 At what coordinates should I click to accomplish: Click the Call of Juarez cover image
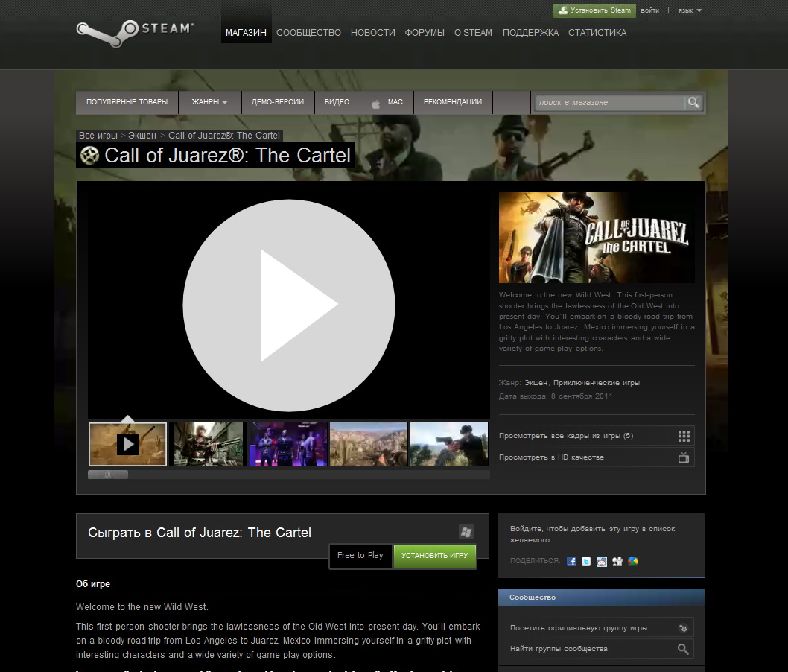click(x=597, y=238)
